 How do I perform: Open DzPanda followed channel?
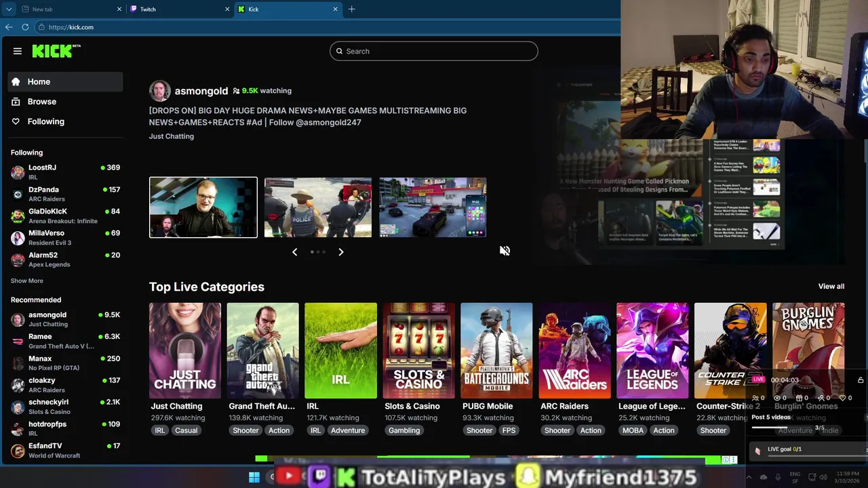click(x=65, y=194)
